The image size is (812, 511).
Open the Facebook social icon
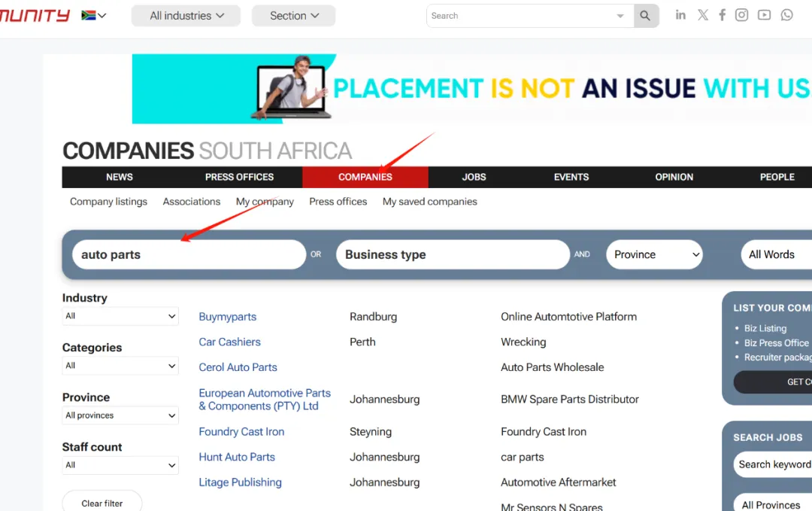pyautogui.click(x=722, y=15)
